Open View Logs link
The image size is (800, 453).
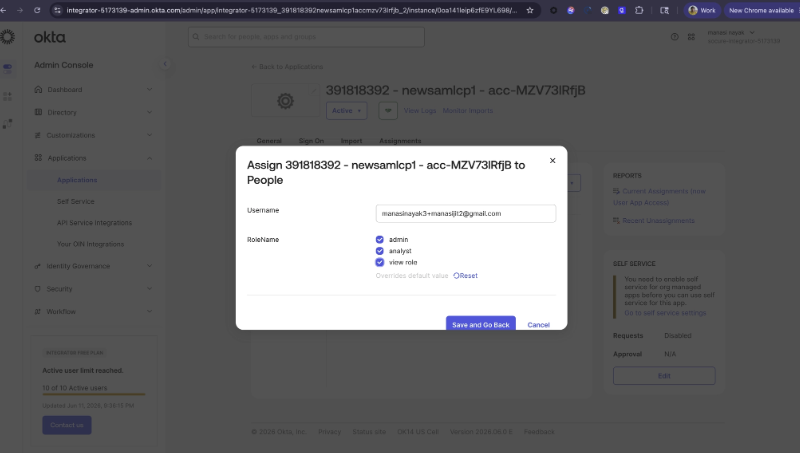(x=420, y=111)
